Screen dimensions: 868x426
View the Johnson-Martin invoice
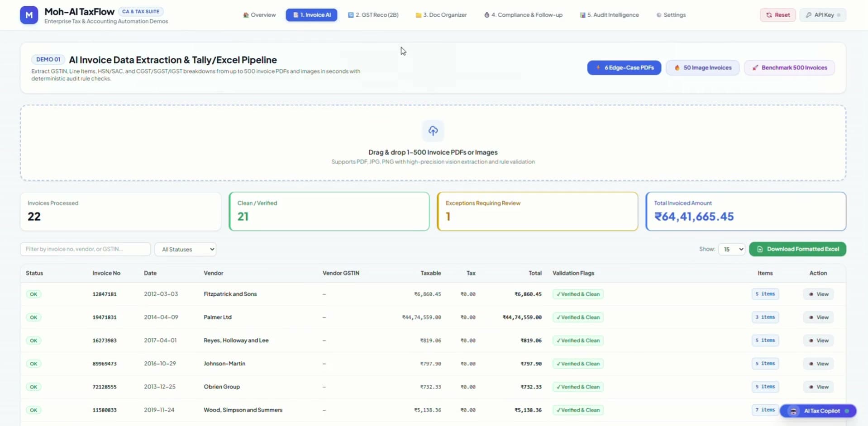(818, 364)
